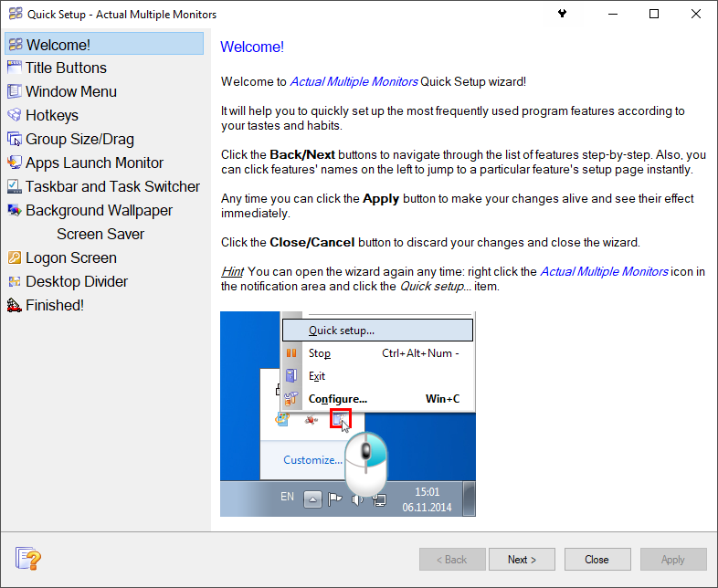Screen dimensions: 718x588
Task: Click the Apps Launch Monitor icon
Action: click(14, 163)
